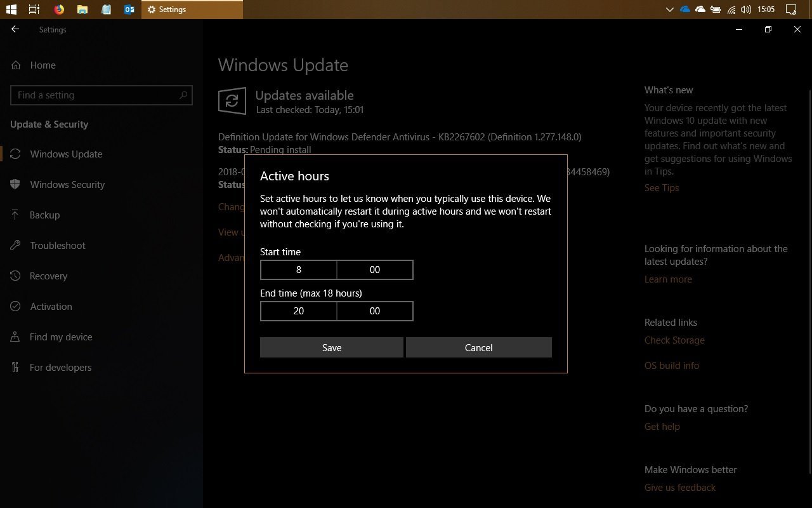Screen dimensions: 812x508
Task: Open the Windows Start menu
Action: [x=11, y=10]
